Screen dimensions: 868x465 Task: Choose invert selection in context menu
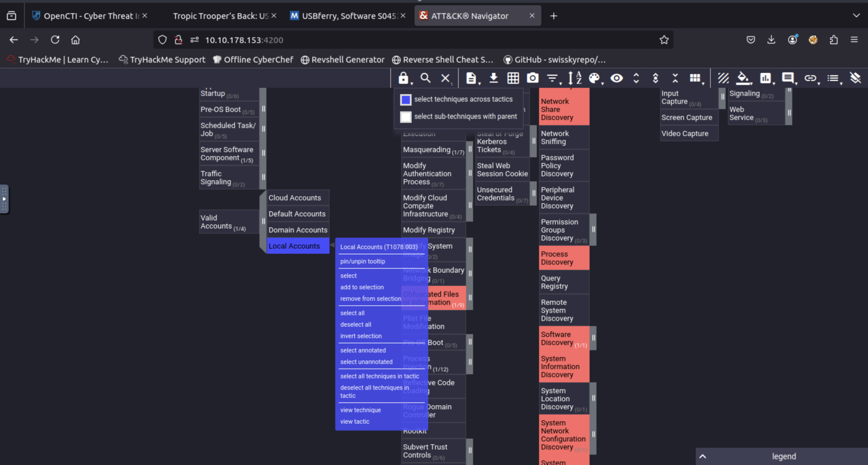(x=361, y=336)
